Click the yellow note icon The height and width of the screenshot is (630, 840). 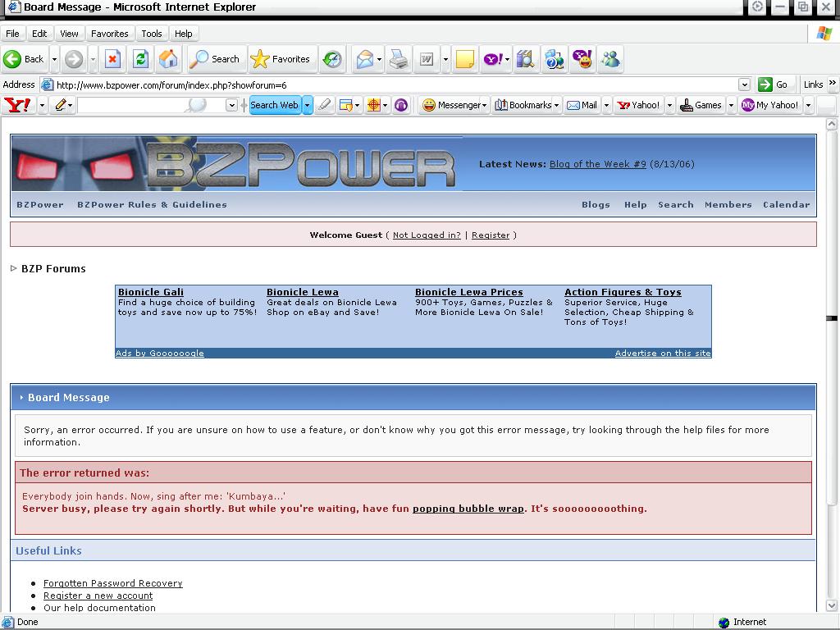coord(464,59)
